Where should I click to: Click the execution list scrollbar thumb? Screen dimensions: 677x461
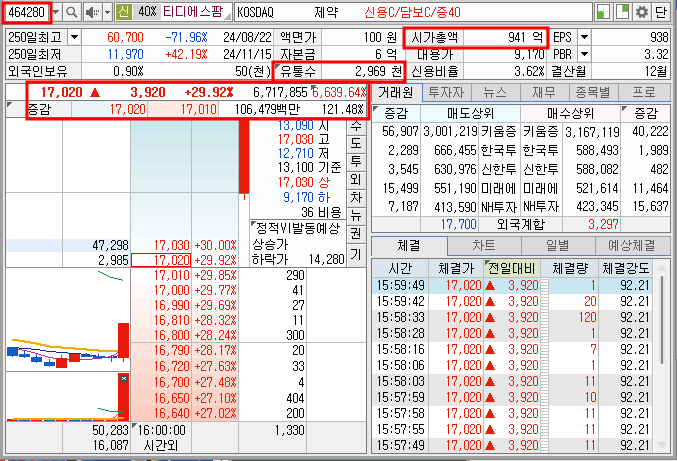[661, 319]
